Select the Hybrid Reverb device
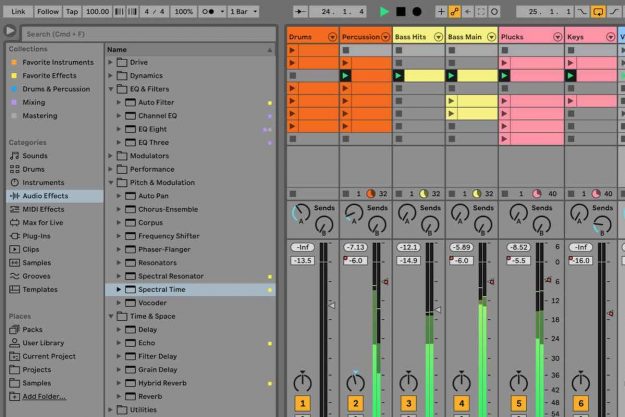The image size is (625, 417). pos(162,383)
